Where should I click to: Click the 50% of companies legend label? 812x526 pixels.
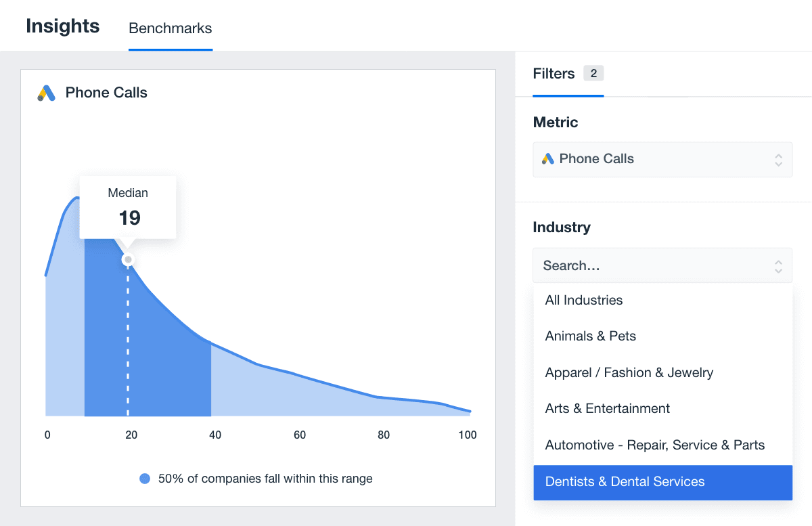[265, 479]
